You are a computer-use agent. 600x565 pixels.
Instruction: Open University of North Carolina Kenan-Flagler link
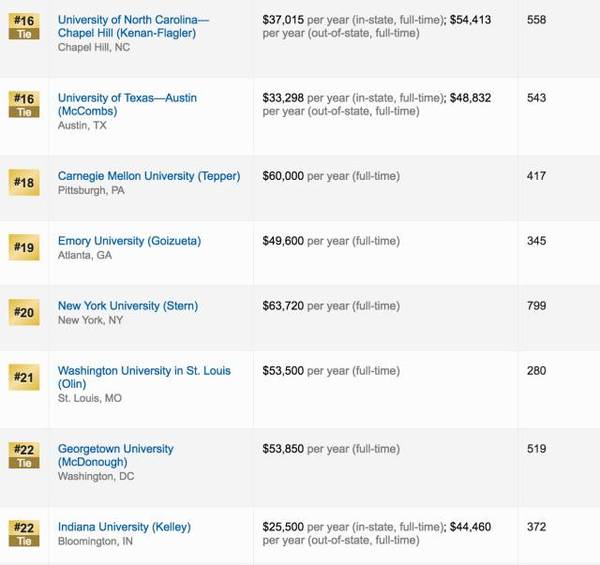(x=133, y=26)
